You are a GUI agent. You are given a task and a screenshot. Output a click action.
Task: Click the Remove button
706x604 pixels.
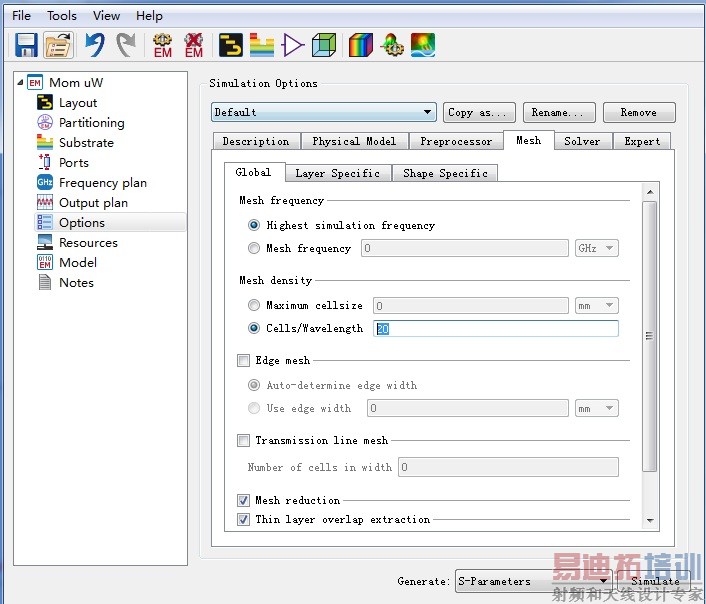639,113
